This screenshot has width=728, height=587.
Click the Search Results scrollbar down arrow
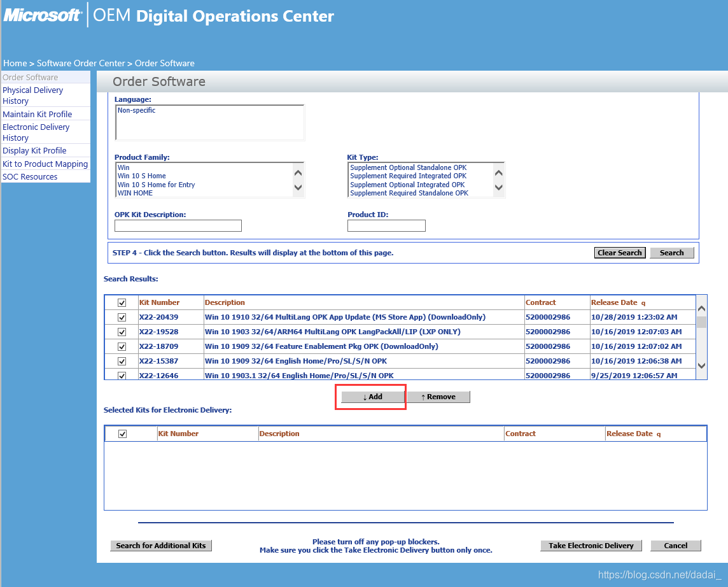pyautogui.click(x=701, y=365)
